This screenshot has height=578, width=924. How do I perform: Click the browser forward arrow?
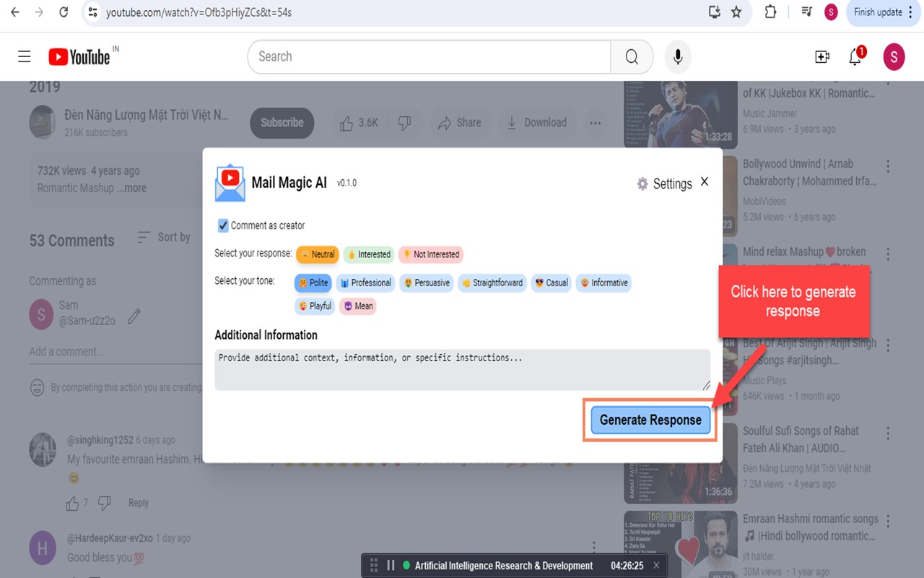(x=39, y=12)
